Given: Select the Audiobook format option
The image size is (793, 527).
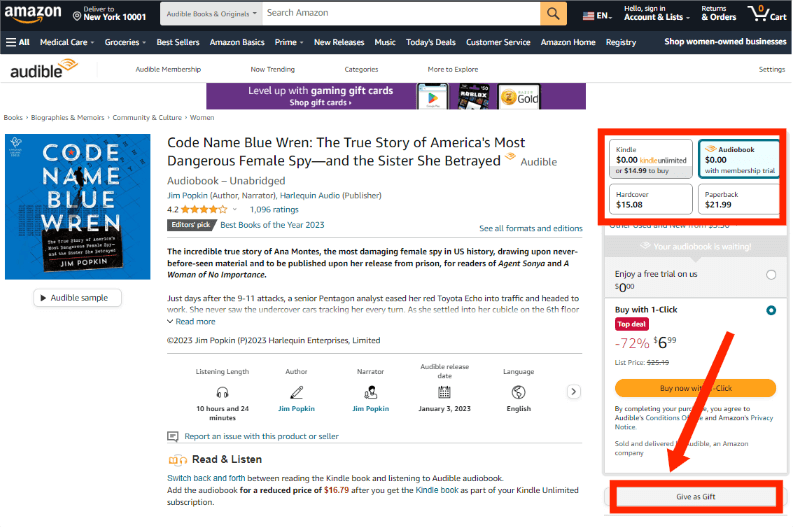Looking at the screenshot, I should coord(739,159).
